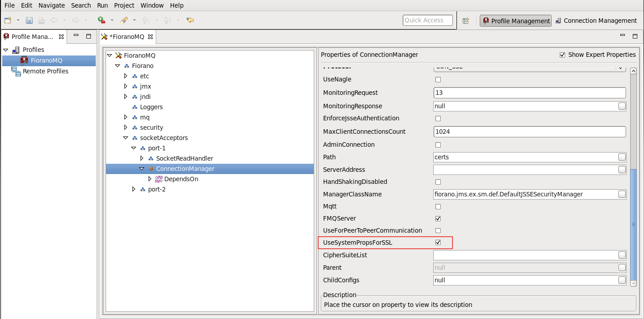Click the FioranoMQ root icon in the editor tree
The height and width of the screenshot is (319, 644).
click(119, 55)
